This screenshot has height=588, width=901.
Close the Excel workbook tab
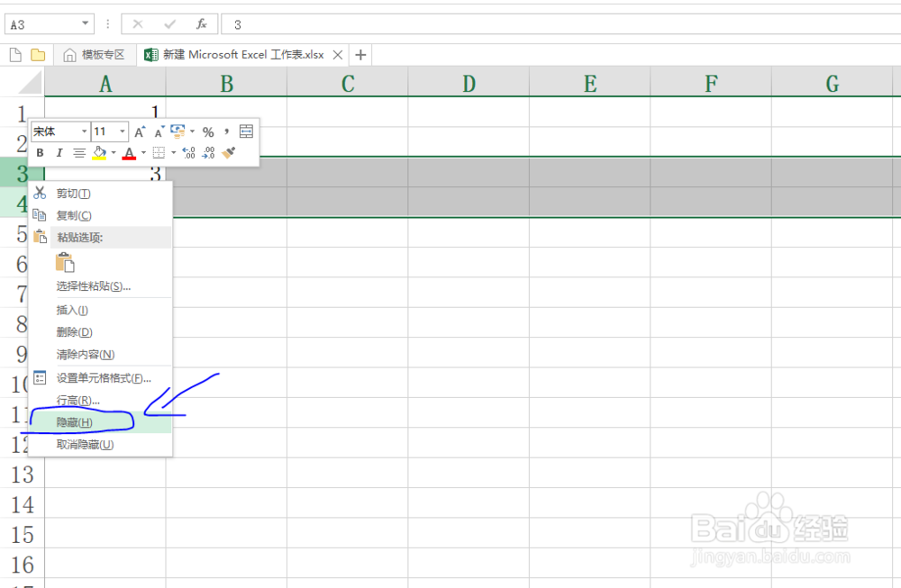338,55
